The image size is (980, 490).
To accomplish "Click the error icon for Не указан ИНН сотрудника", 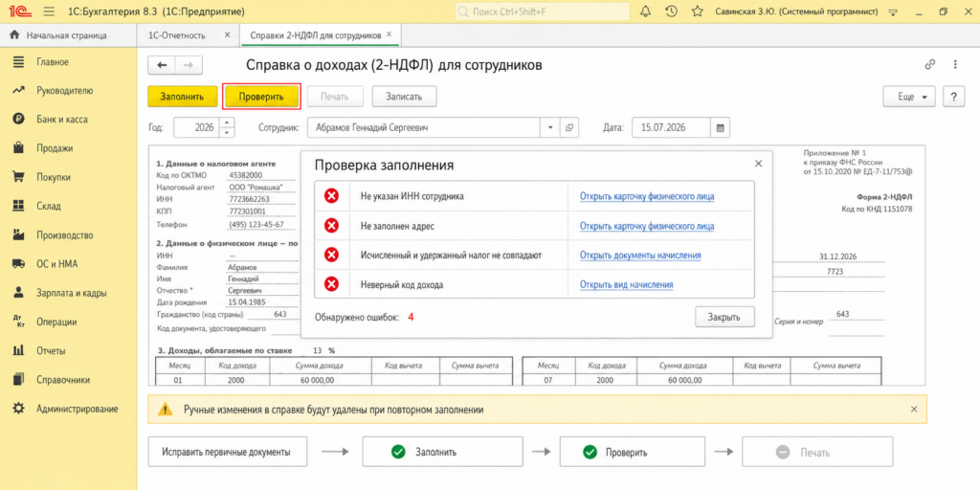I will [x=331, y=195].
